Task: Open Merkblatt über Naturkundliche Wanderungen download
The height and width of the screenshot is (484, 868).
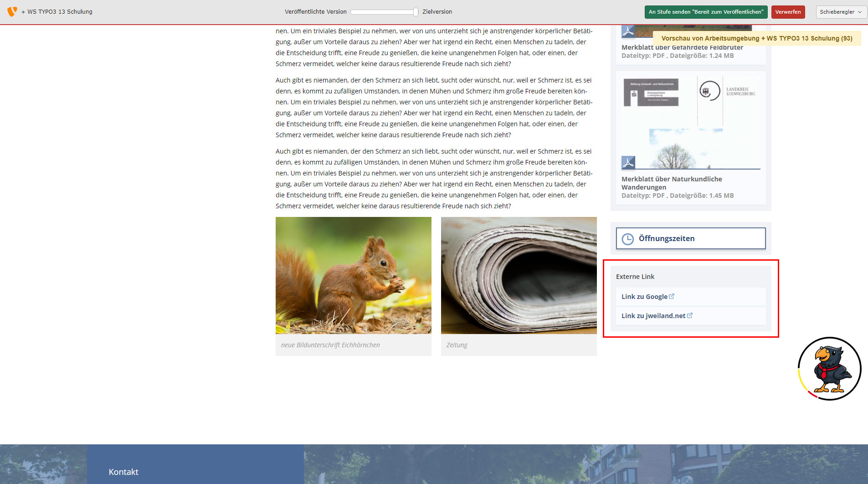Action: click(671, 183)
